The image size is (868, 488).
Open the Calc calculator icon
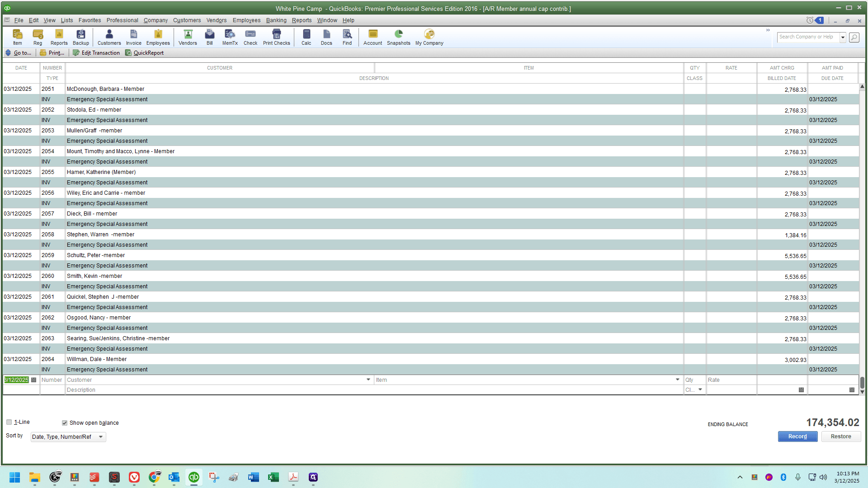point(307,37)
